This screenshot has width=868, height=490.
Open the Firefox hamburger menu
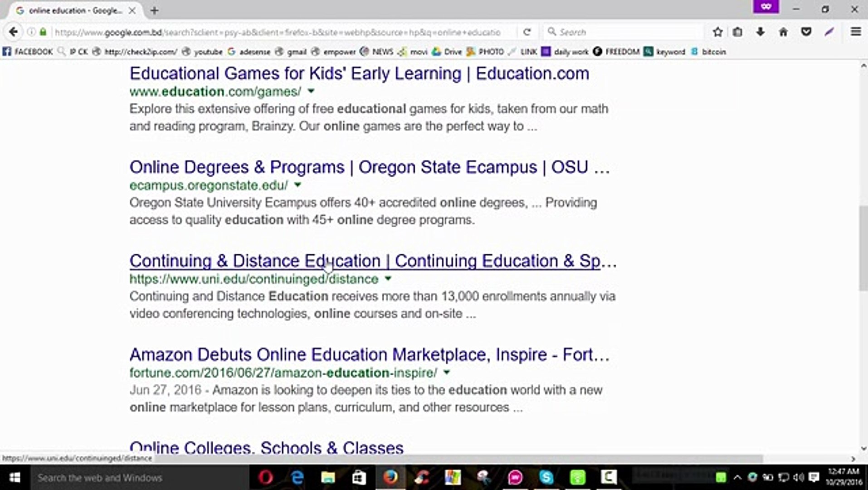[856, 32]
